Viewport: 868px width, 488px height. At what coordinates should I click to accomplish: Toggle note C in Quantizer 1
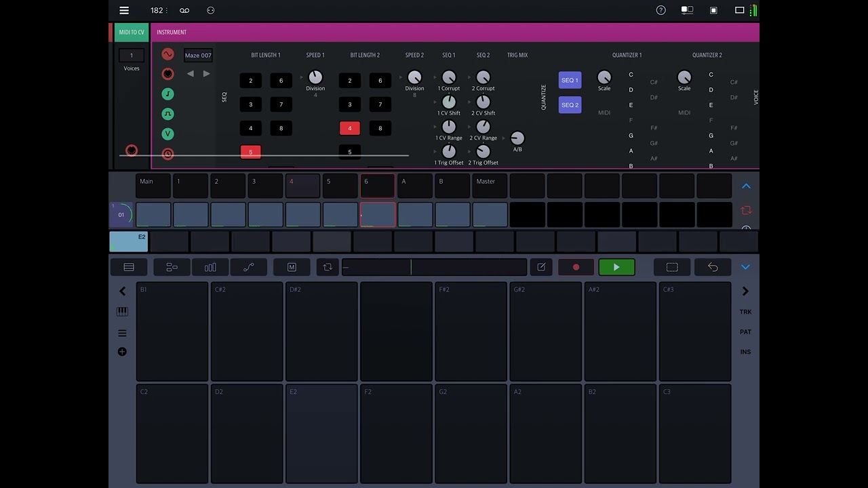point(631,75)
